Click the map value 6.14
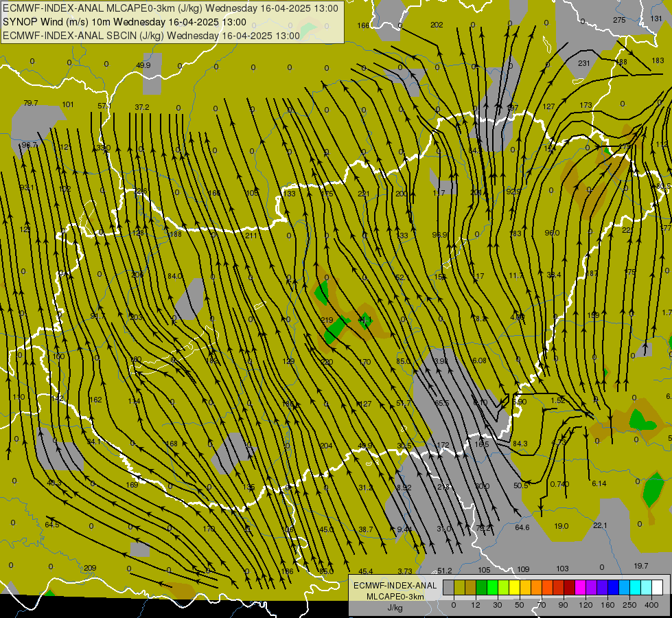The width and height of the screenshot is (672, 618). [599, 484]
